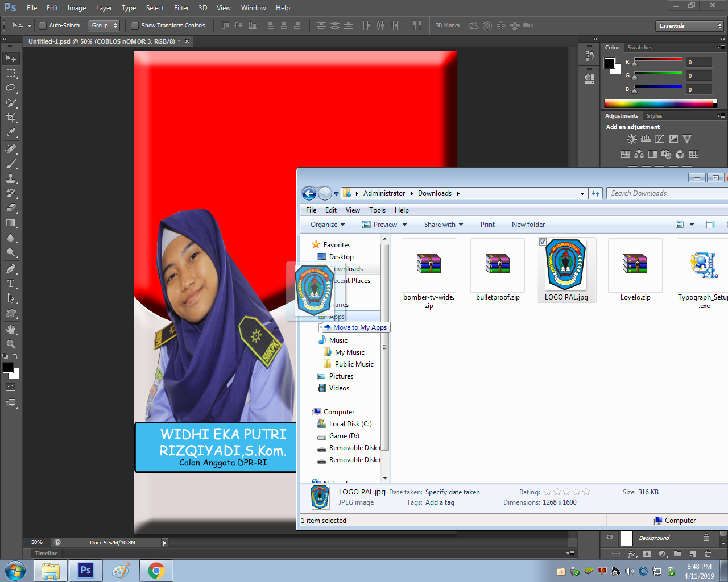This screenshot has width=728, height=582.
Task: Go back using Explorer back arrow
Action: click(309, 194)
